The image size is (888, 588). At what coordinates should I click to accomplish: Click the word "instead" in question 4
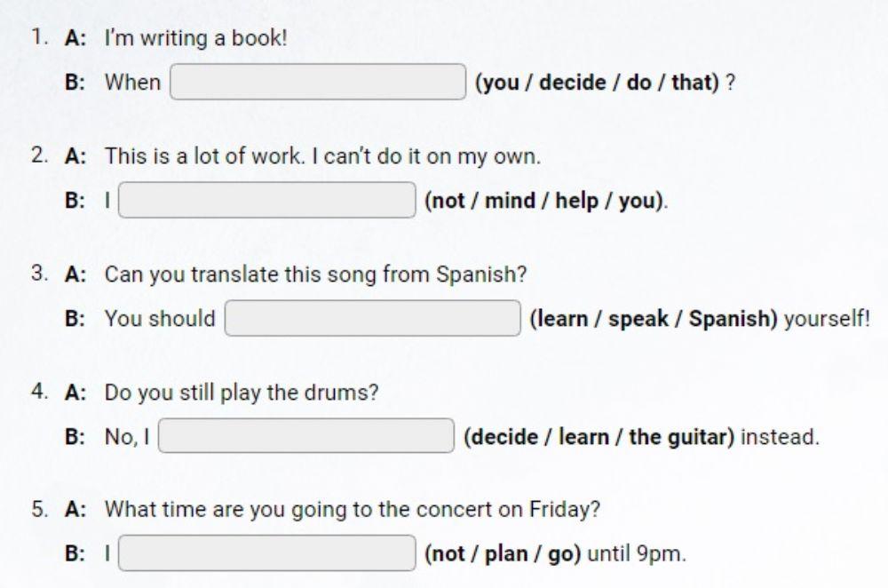[780, 437]
